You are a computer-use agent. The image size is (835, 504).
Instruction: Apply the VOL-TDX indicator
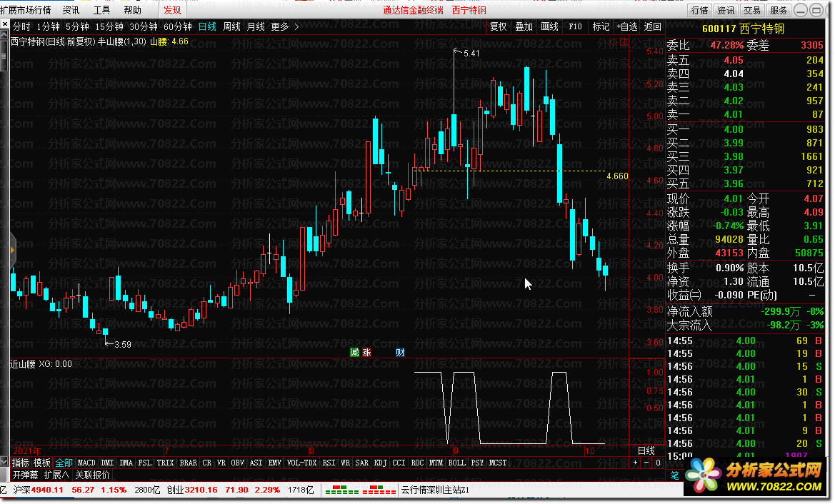301,463
